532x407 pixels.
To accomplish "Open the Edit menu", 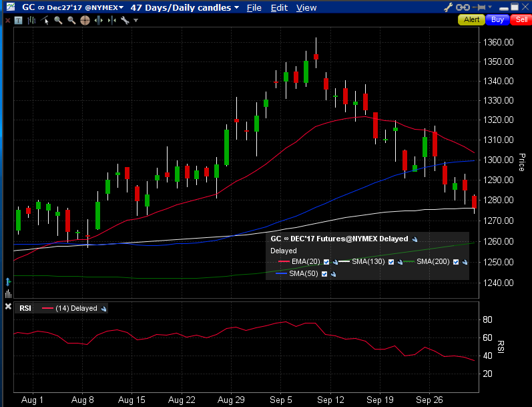I will point(279,8).
